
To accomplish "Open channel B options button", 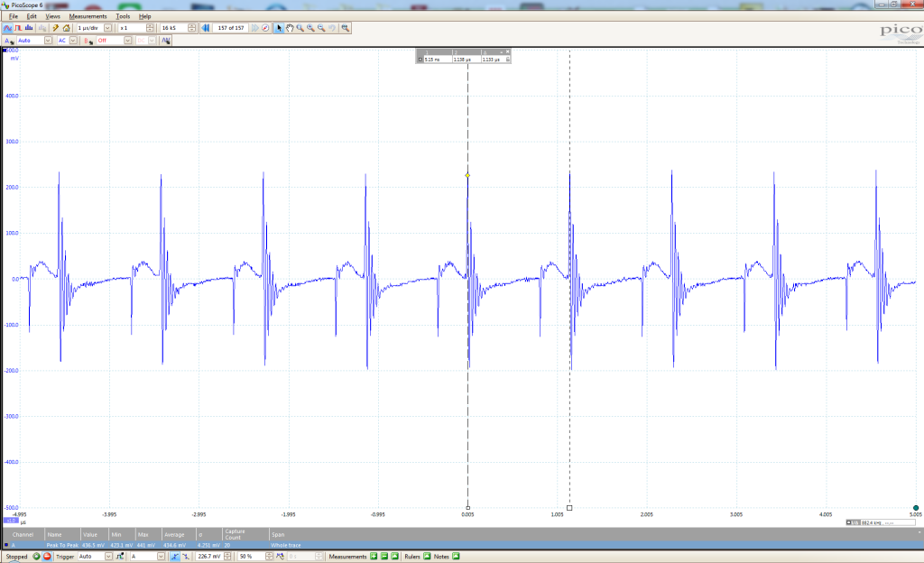I will click(88, 41).
